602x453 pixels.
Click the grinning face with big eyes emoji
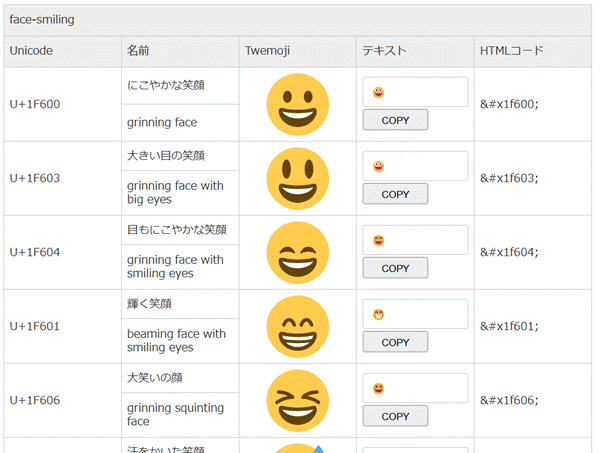298,179
